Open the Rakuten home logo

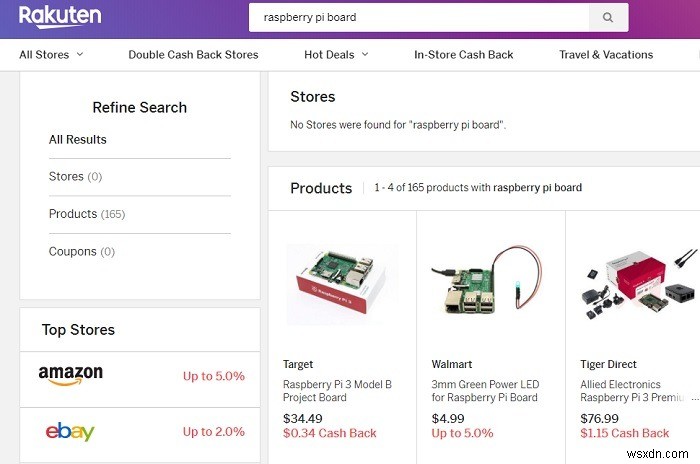59,16
